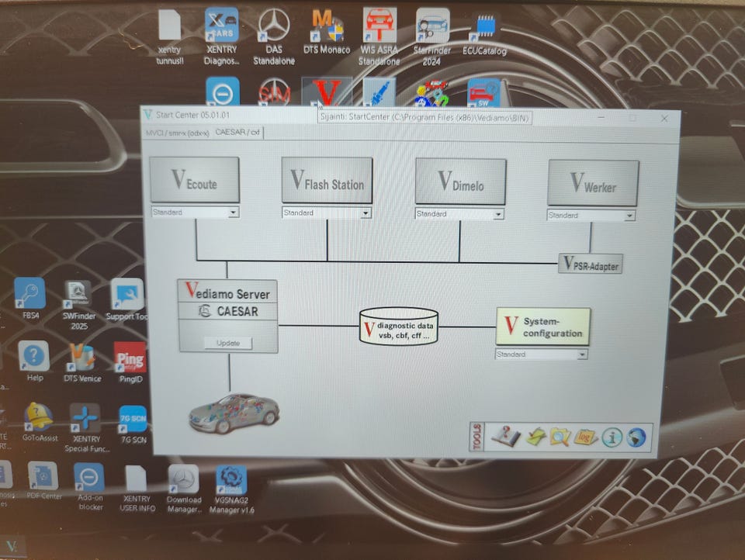The width and height of the screenshot is (745, 560).
Task: Minimize the Start Center window
Action: click(x=601, y=117)
